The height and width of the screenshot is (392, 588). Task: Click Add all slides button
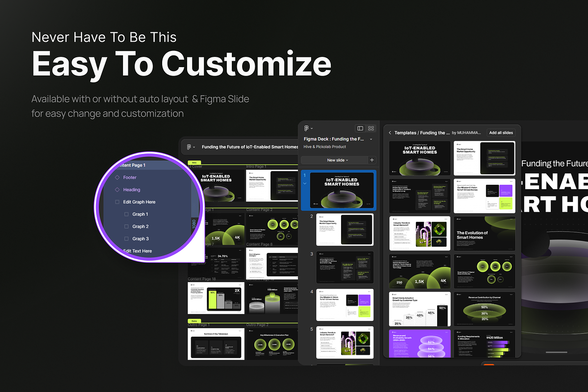click(x=501, y=133)
